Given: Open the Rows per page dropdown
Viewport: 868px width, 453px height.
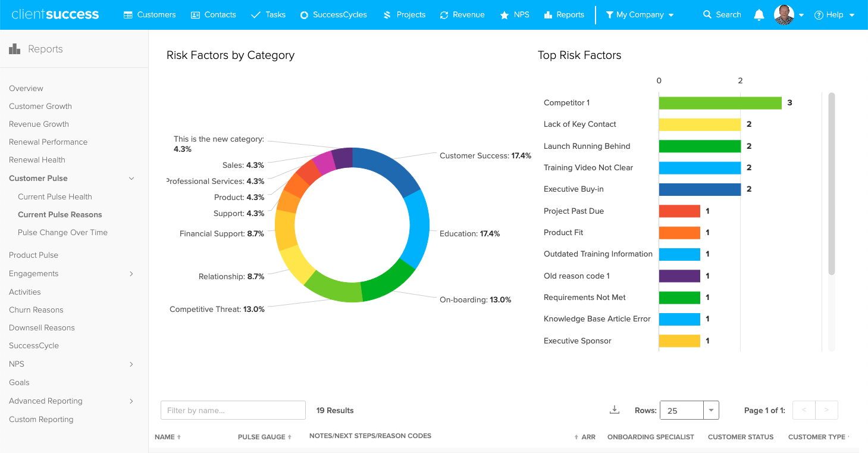Looking at the screenshot, I should pyautogui.click(x=712, y=410).
